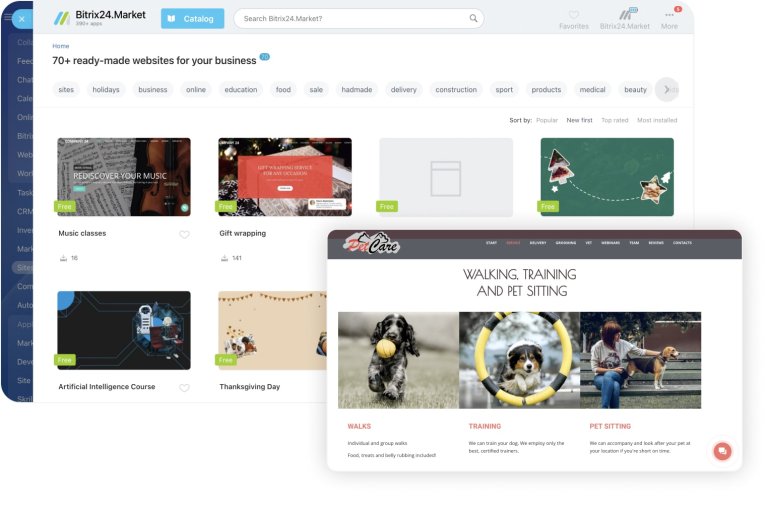The image size is (768, 511).
Task: Close the left sidebar with X button
Action: pyautogui.click(x=21, y=18)
